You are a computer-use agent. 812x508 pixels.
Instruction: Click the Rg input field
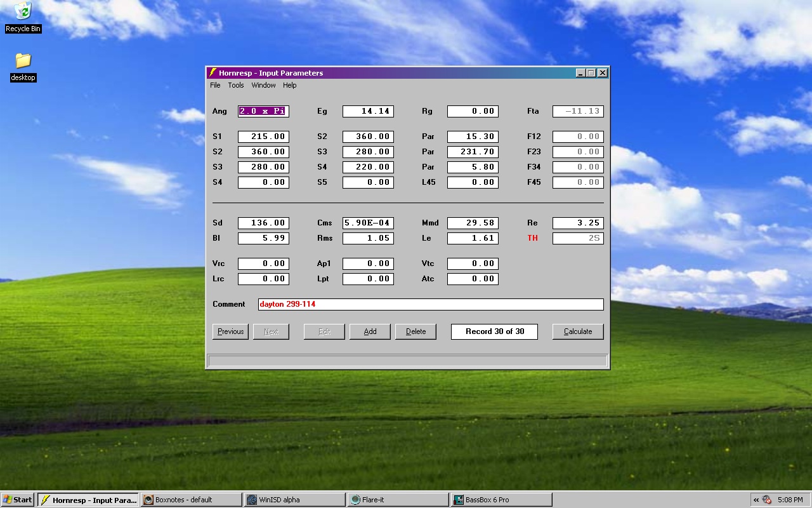473,111
